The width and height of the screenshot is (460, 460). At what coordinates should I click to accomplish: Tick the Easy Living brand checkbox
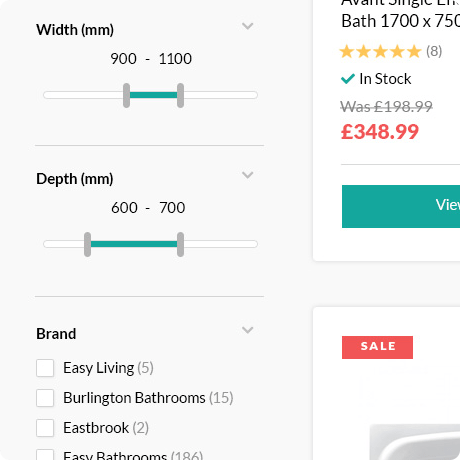pos(45,368)
